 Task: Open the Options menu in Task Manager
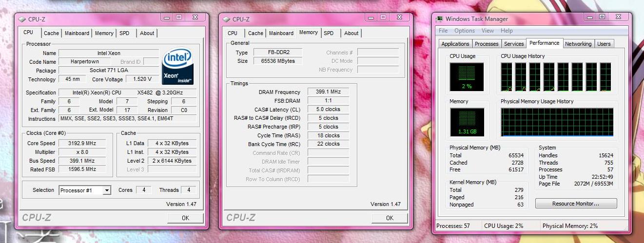point(464,31)
